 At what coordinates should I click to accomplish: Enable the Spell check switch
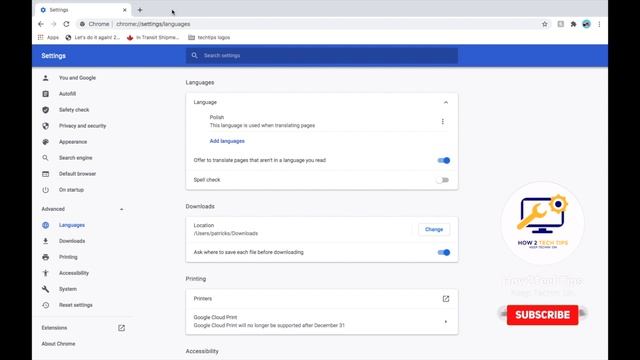pyautogui.click(x=442, y=180)
